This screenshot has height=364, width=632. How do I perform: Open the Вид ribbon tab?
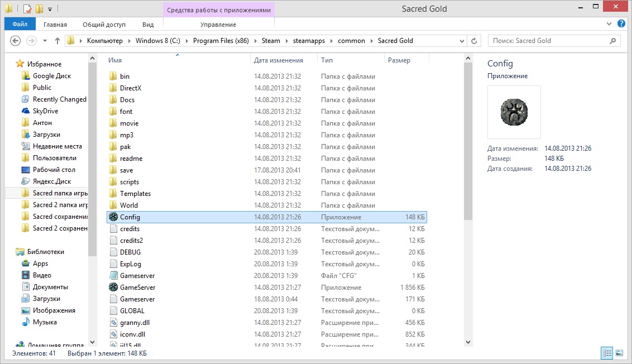click(x=148, y=25)
